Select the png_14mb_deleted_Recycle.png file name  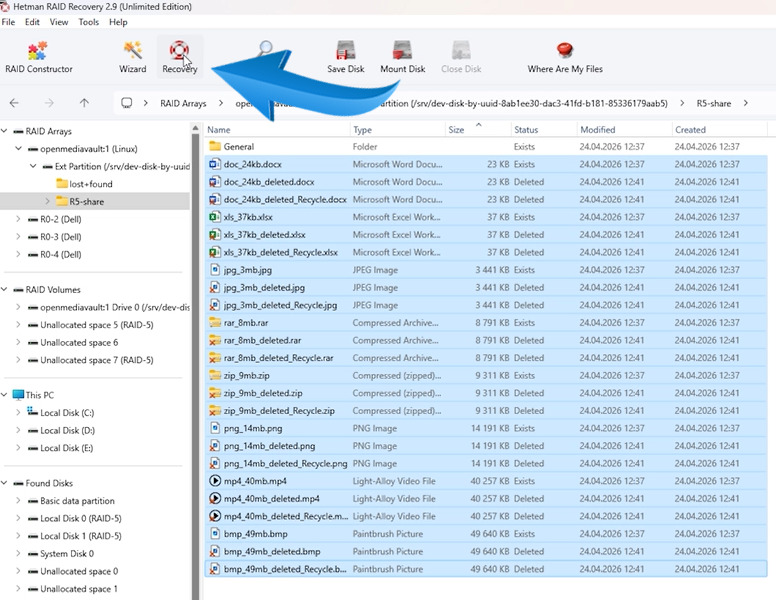pyautogui.click(x=286, y=464)
